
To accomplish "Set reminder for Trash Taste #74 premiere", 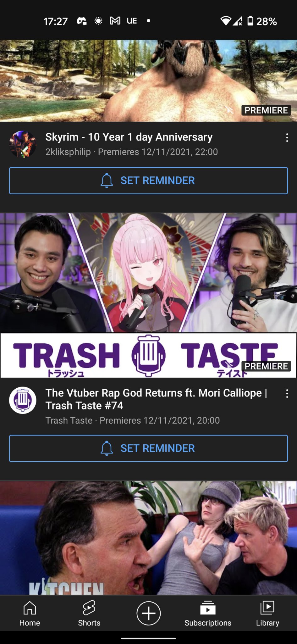I will tap(148, 448).
